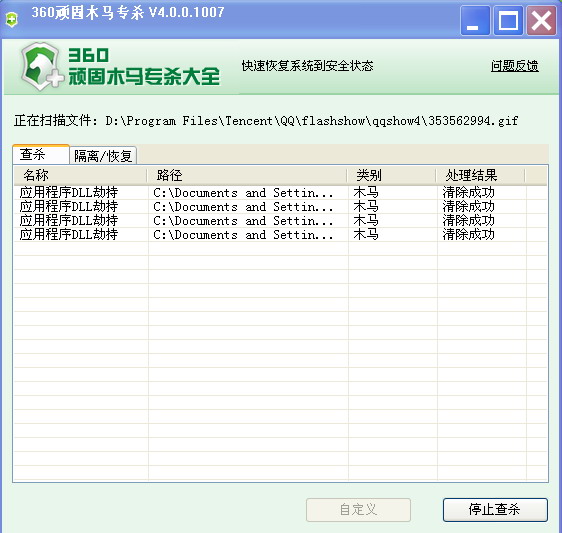Click 木马 category in second row
The height and width of the screenshot is (533, 562).
point(366,206)
